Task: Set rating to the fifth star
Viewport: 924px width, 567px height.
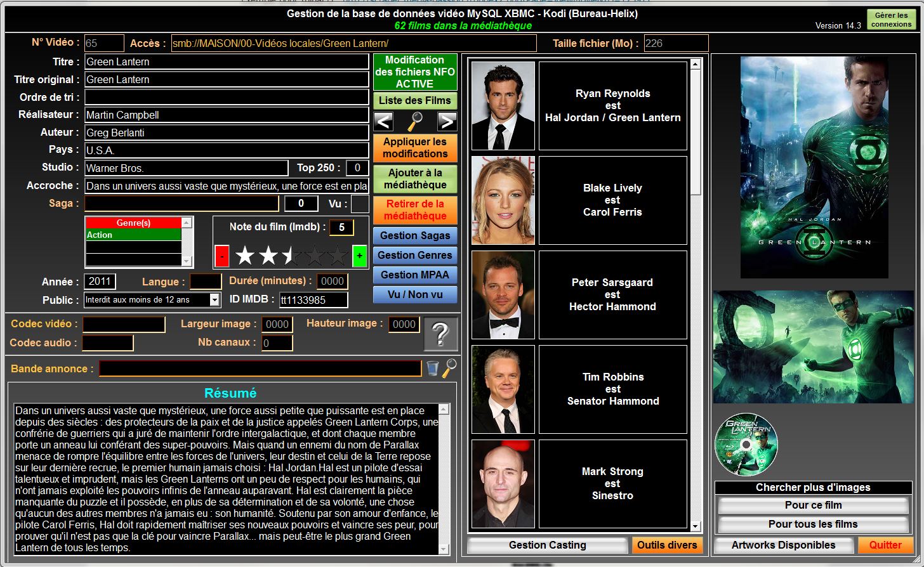Action: (338, 256)
